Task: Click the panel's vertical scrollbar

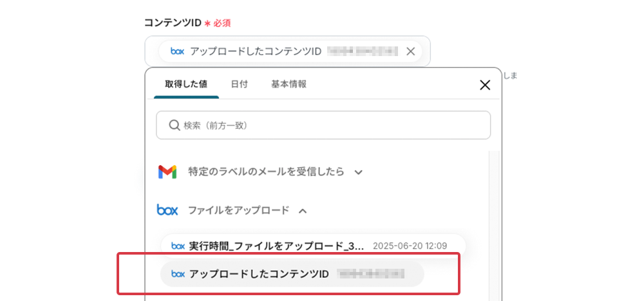Action: (494, 226)
